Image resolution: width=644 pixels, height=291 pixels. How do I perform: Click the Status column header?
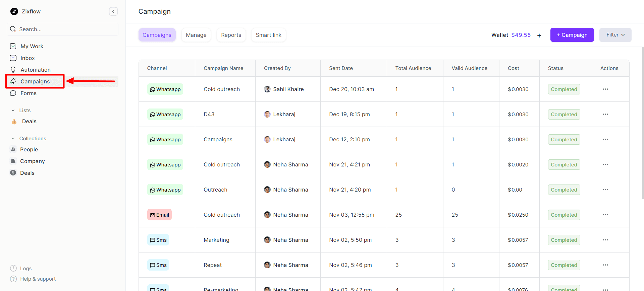[x=555, y=68]
